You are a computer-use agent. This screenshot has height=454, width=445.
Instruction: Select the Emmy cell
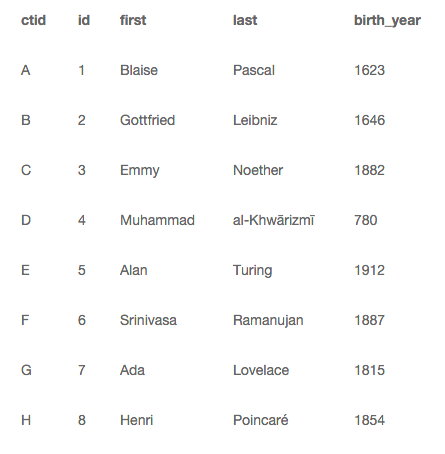[x=140, y=171]
